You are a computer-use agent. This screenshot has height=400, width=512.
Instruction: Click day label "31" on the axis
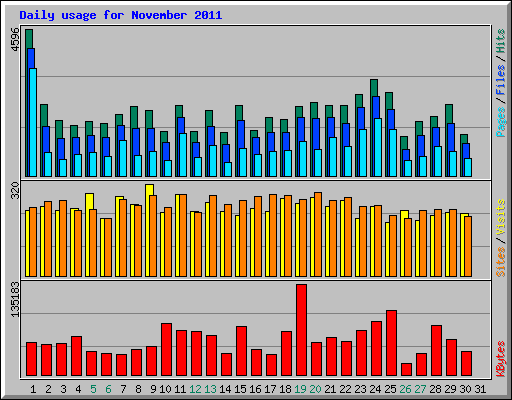coord(480,389)
